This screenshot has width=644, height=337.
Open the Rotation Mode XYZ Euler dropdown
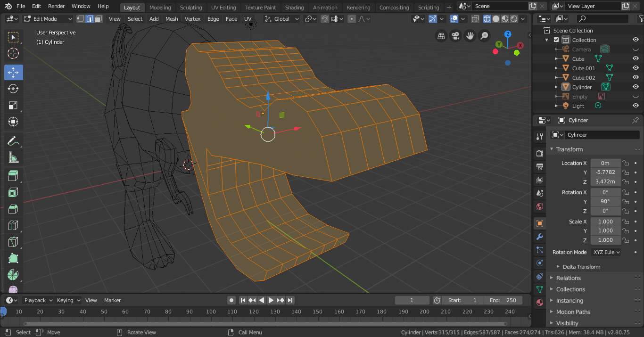point(606,252)
